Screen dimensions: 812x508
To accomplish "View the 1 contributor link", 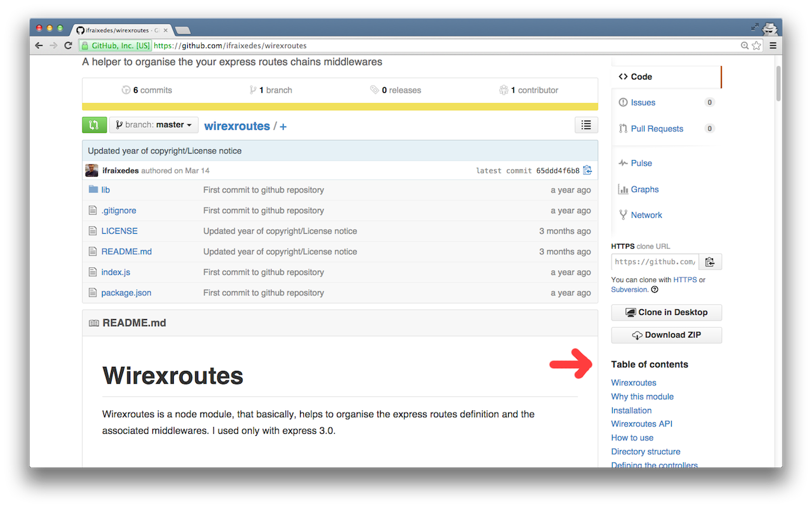I will [x=528, y=90].
